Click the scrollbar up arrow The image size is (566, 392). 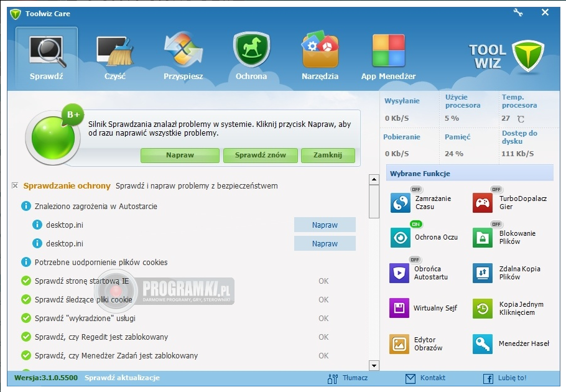374,179
